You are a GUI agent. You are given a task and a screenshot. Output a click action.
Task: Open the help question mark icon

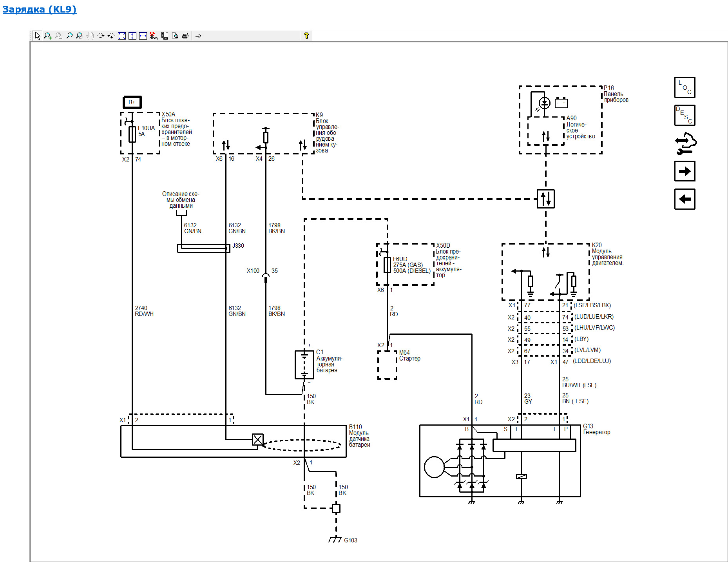[x=306, y=36]
